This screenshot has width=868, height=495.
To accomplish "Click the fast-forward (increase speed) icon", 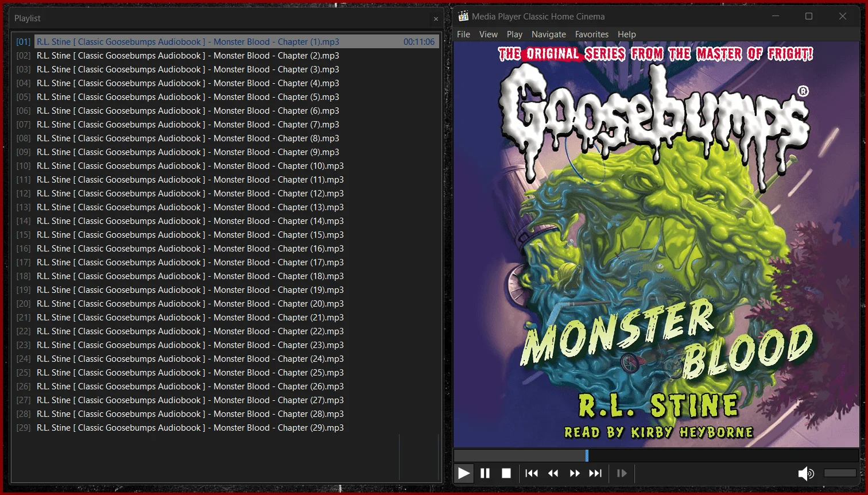I will click(x=574, y=473).
